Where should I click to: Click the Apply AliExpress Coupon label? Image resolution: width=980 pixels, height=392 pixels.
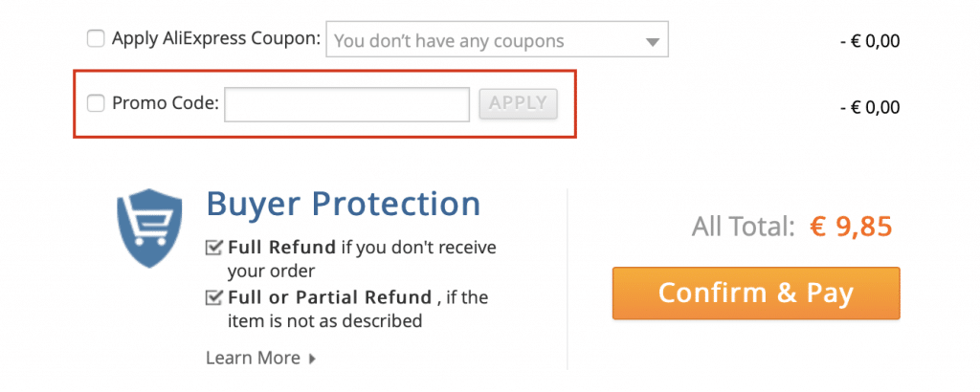coord(216,39)
